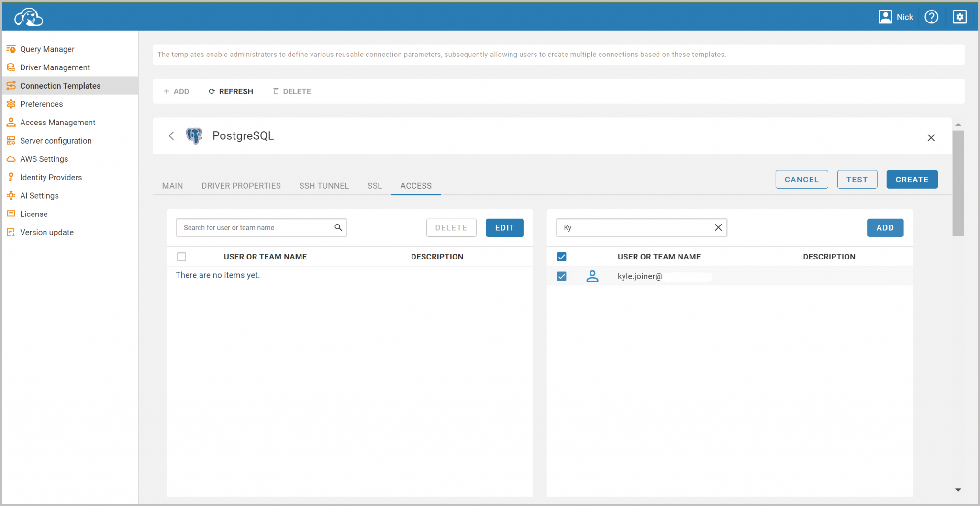This screenshot has height=506, width=980.
Task: Click the Driver Management sidebar icon
Action: click(11, 67)
